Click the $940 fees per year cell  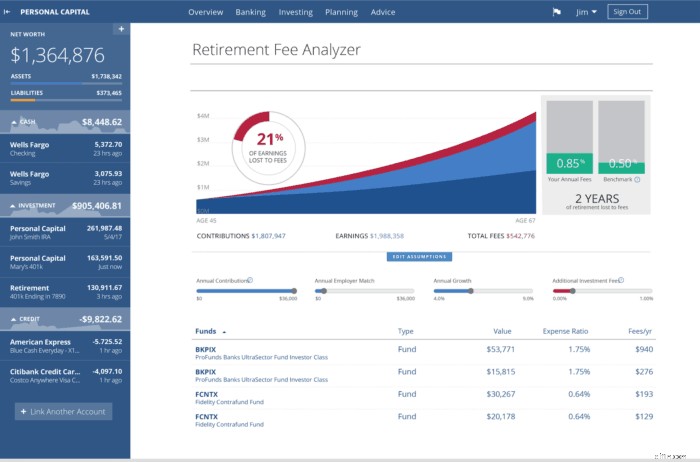644,350
